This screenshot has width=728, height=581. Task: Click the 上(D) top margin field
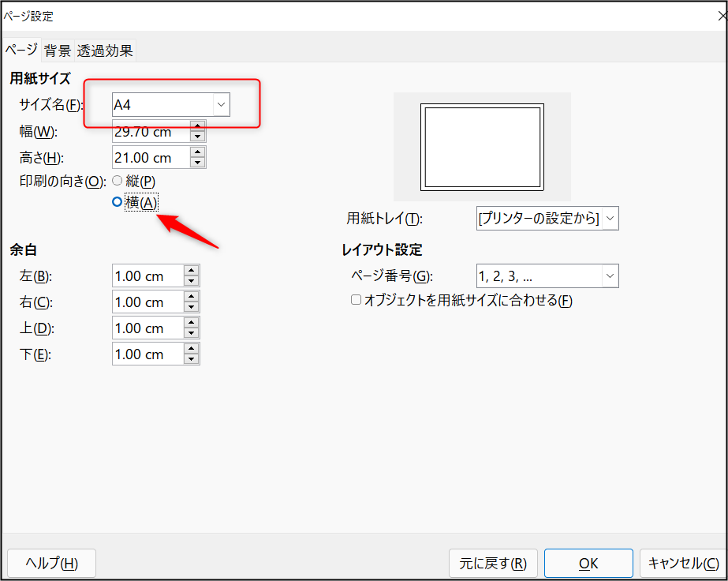[148, 328]
